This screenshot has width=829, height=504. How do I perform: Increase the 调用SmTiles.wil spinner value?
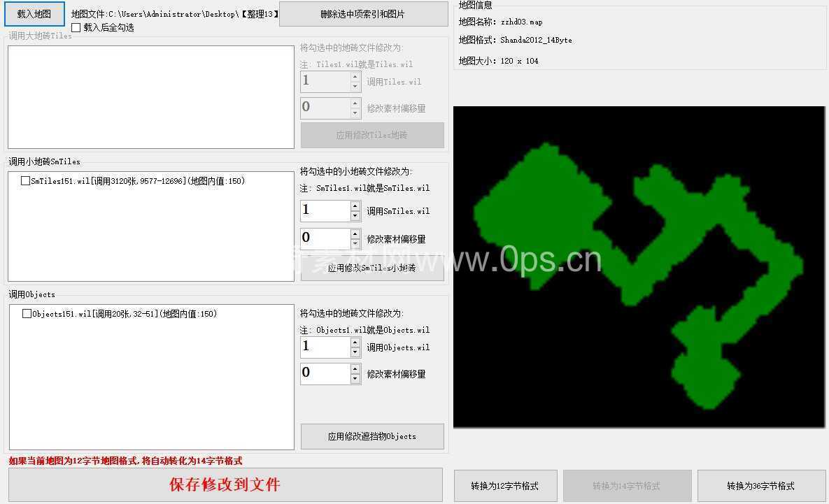pos(355,206)
